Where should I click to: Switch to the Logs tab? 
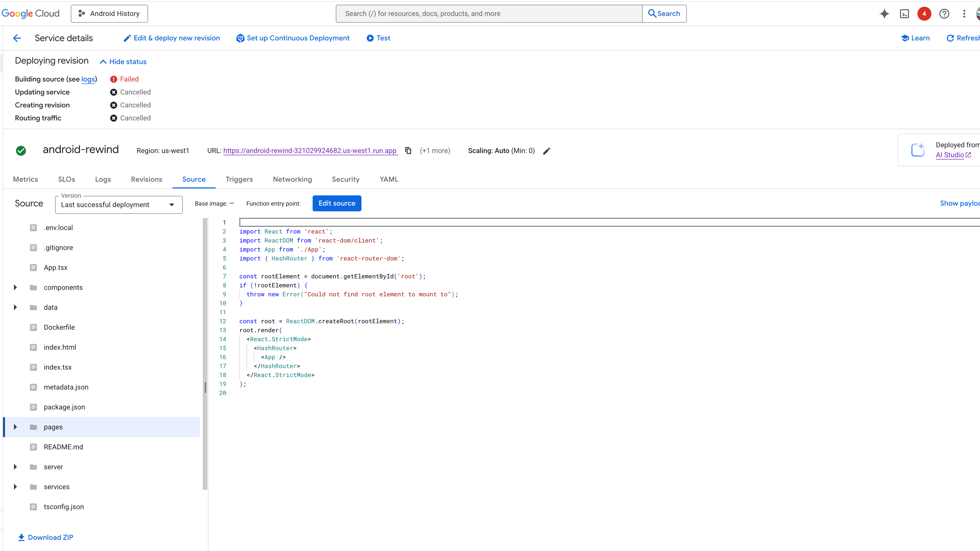point(103,179)
